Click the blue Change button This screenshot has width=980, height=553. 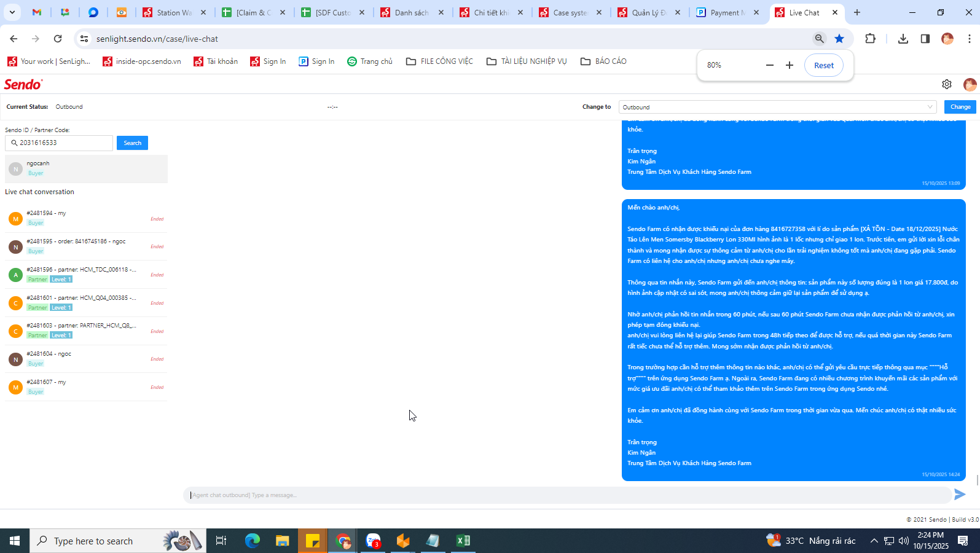(x=960, y=107)
